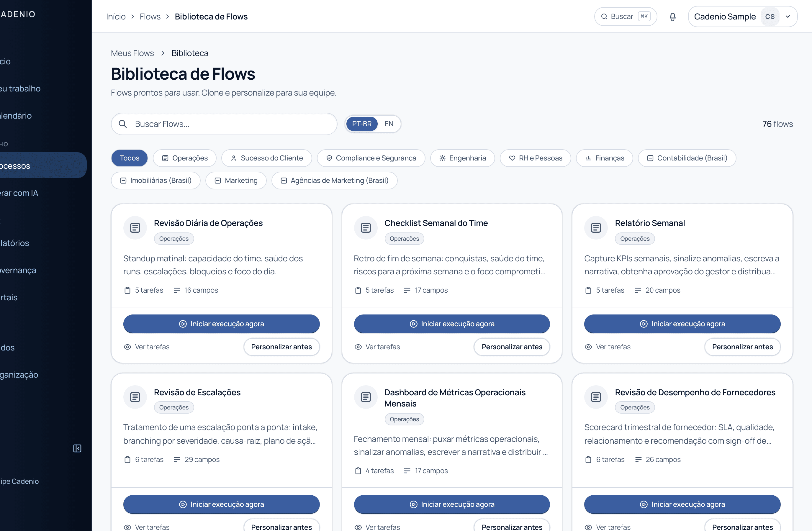812x531 pixels.
Task: Filter by Compliance e Segurança category
Action: [371, 158]
